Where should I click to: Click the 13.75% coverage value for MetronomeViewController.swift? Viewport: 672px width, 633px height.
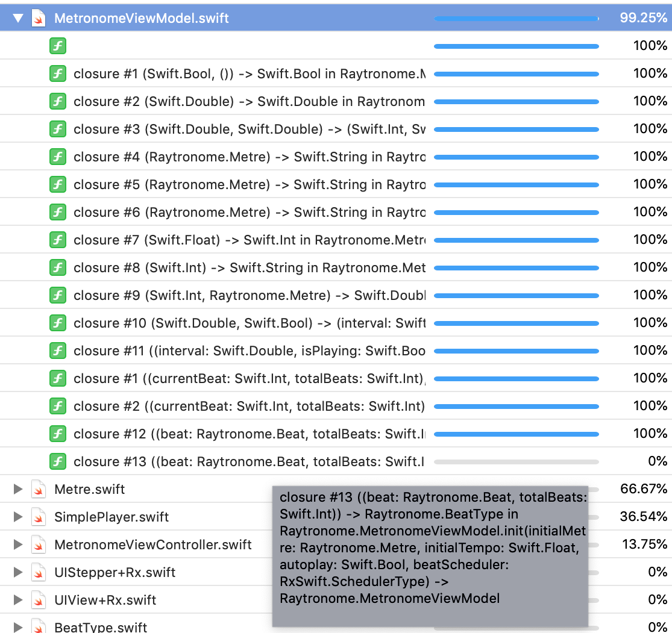[644, 544]
